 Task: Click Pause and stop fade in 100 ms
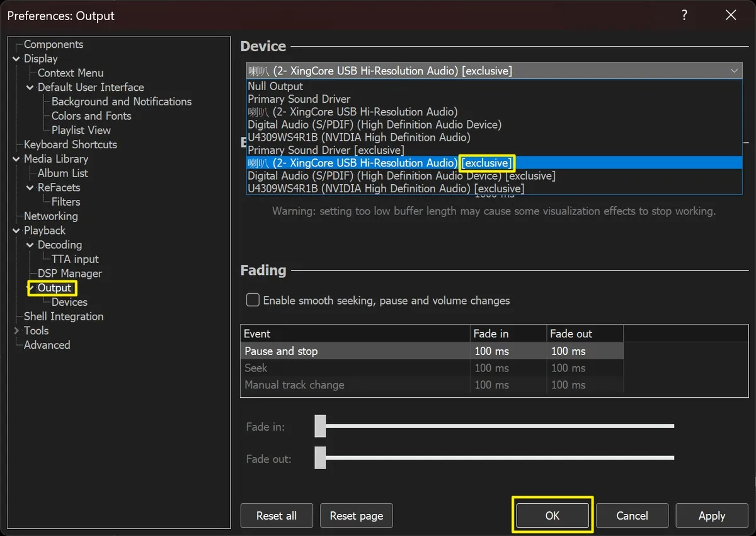click(491, 351)
